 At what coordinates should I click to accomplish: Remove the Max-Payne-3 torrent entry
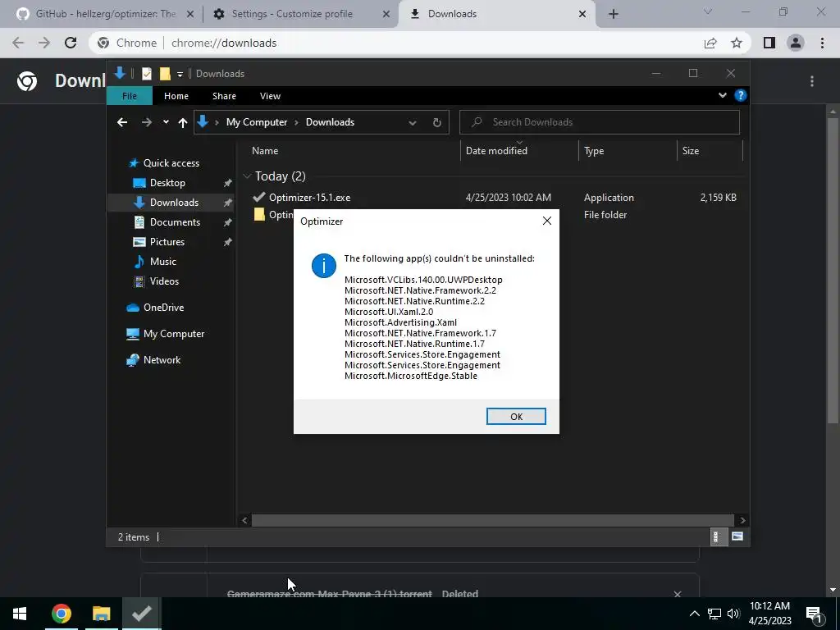(677, 594)
